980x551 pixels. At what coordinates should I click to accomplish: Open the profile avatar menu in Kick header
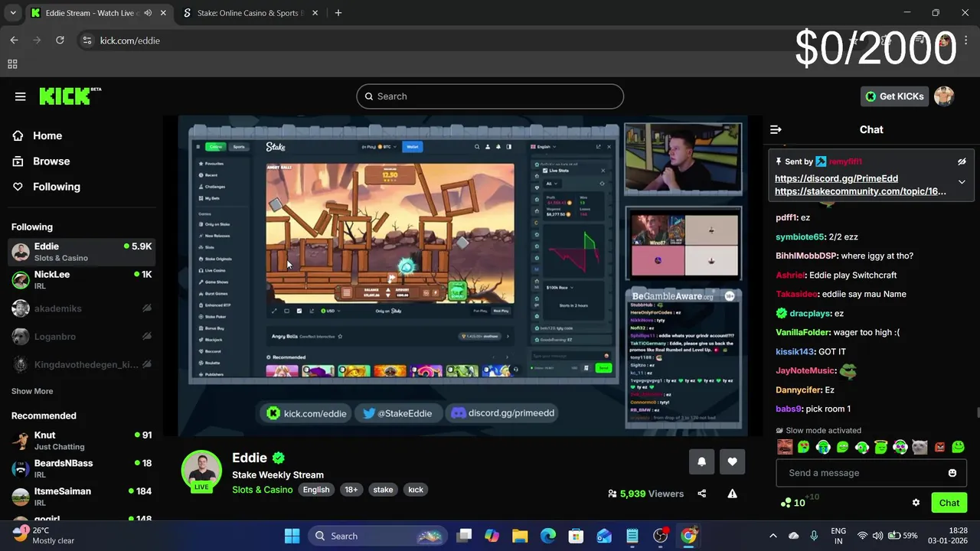(944, 96)
